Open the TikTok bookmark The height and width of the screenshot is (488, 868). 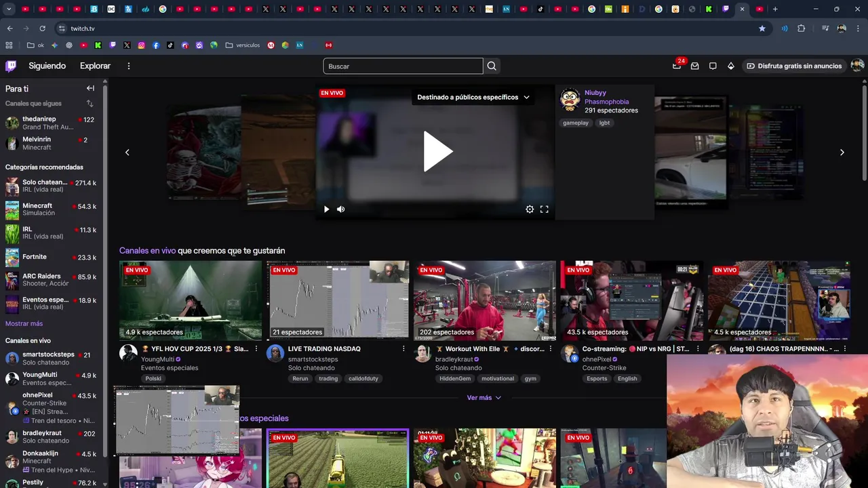pos(170,45)
